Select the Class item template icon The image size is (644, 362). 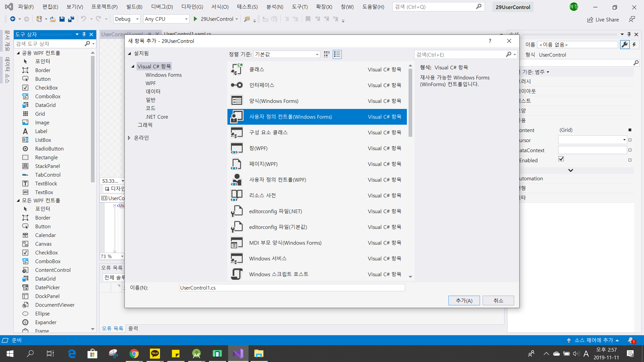pos(237,69)
